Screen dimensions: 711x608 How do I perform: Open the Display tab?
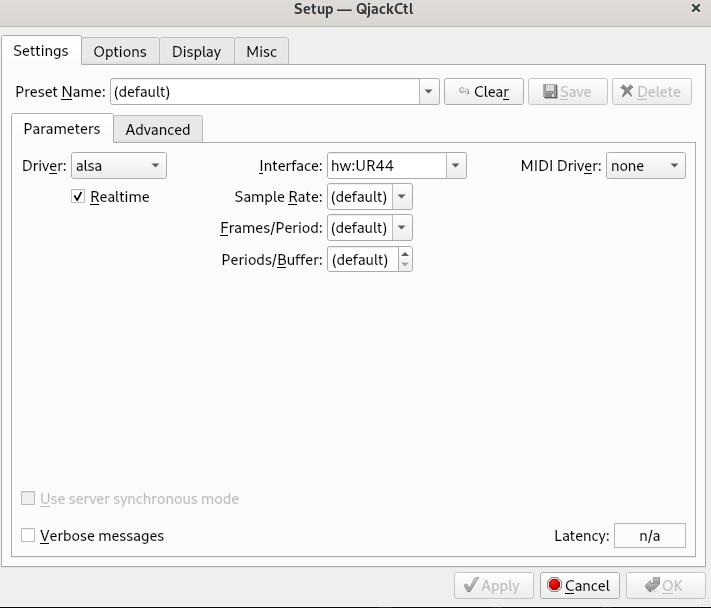(x=196, y=52)
